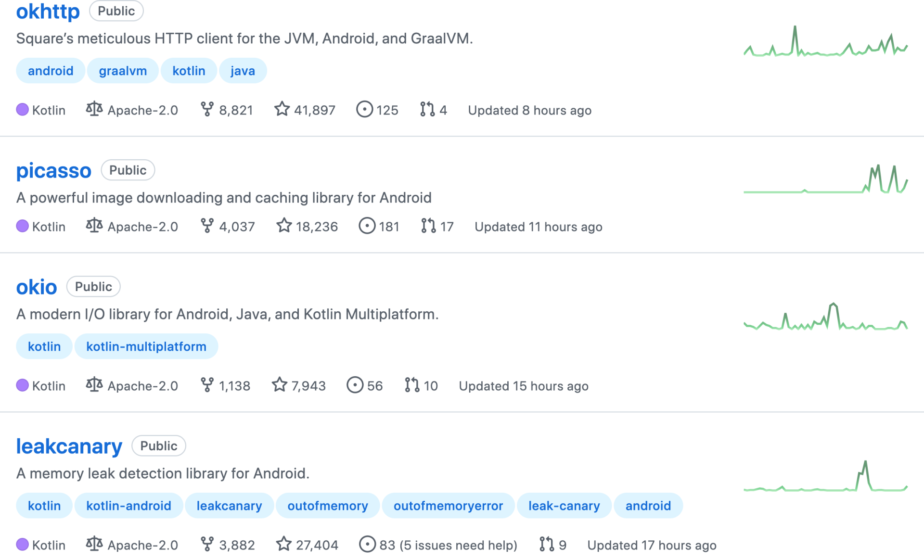Select the graalvm topic tag
Viewport: 924px width, 560px height.
123,71
